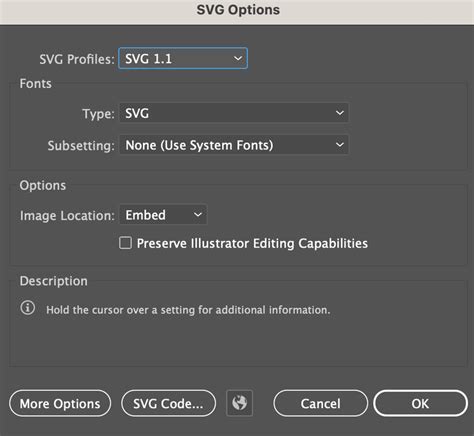
Task: Click the chevron on SVG 1.1 selector
Action: [x=238, y=59]
